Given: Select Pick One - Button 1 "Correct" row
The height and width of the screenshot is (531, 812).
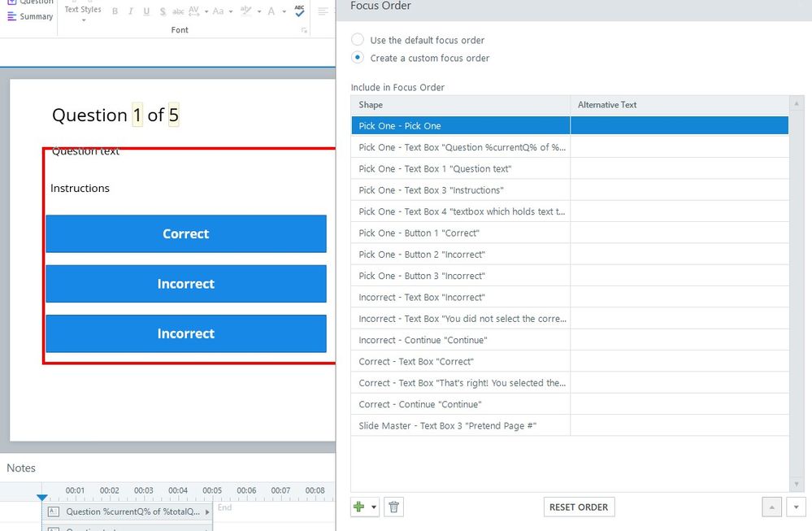Looking at the screenshot, I should click(x=570, y=233).
